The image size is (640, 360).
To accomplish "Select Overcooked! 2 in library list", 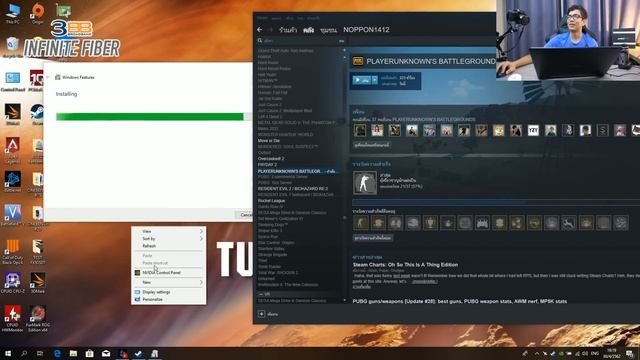I will [271, 158].
